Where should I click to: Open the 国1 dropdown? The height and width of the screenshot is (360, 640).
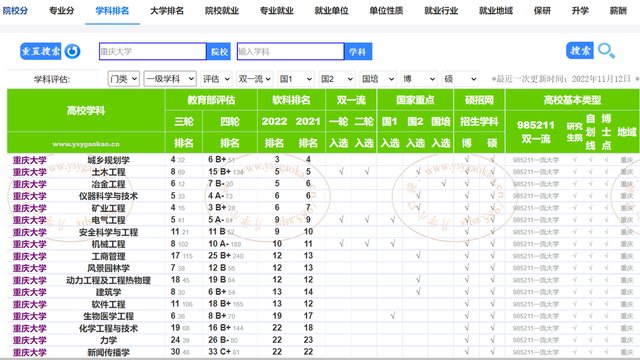coord(296,79)
